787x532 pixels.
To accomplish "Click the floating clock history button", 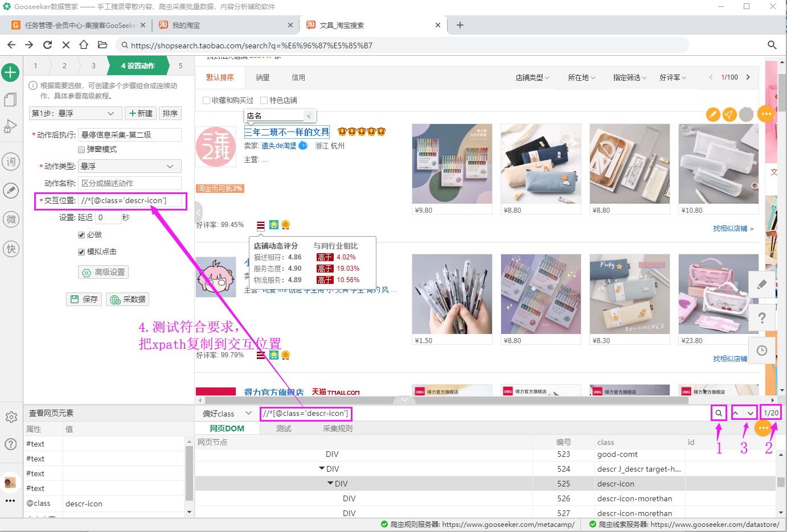I will tap(762, 350).
